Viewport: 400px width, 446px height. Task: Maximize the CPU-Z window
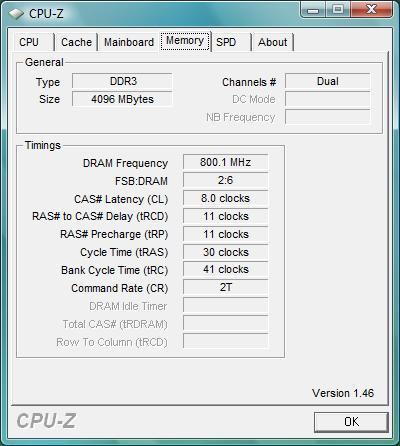pyautogui.click(x=338, y=10)
